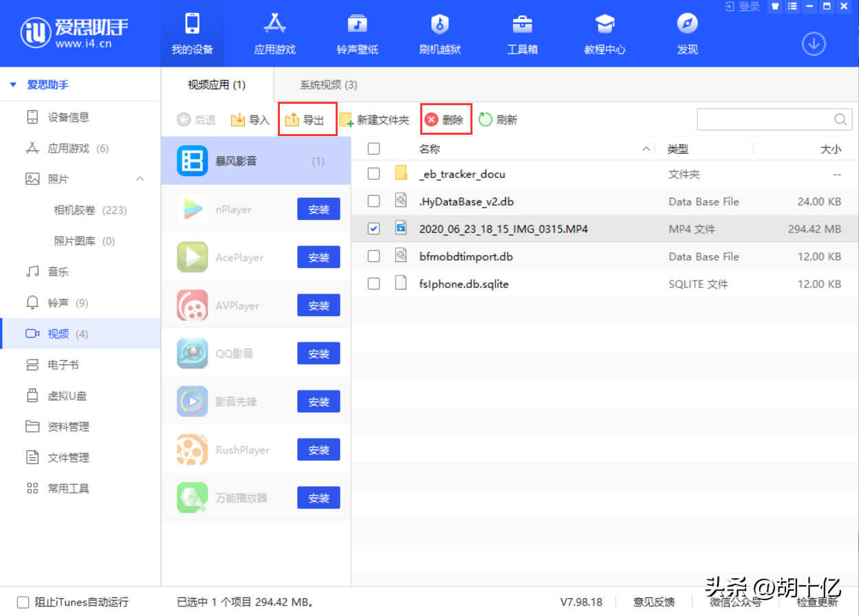Click the nPlayer app icon

[192, 209]
